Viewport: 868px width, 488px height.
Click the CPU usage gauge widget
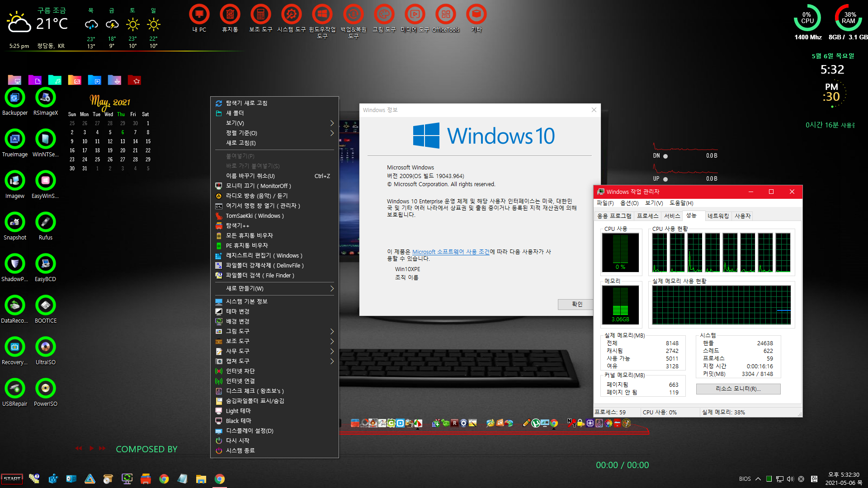(807, 18)
